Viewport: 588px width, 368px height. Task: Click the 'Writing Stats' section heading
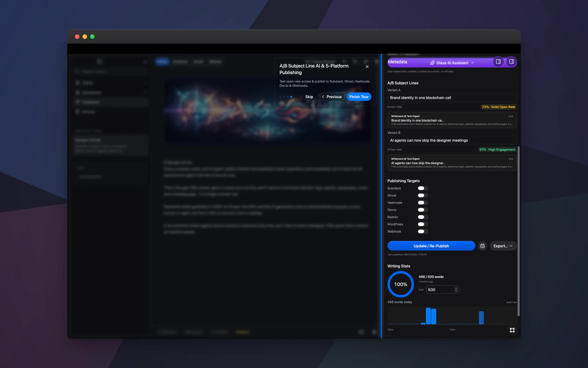click(x=399, y=266)
